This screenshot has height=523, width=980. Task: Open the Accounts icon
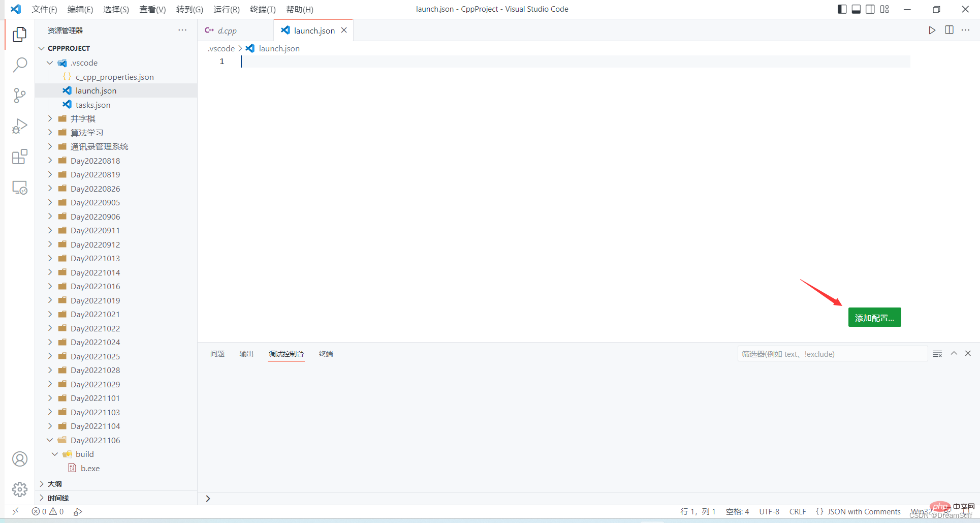(19, 459)
